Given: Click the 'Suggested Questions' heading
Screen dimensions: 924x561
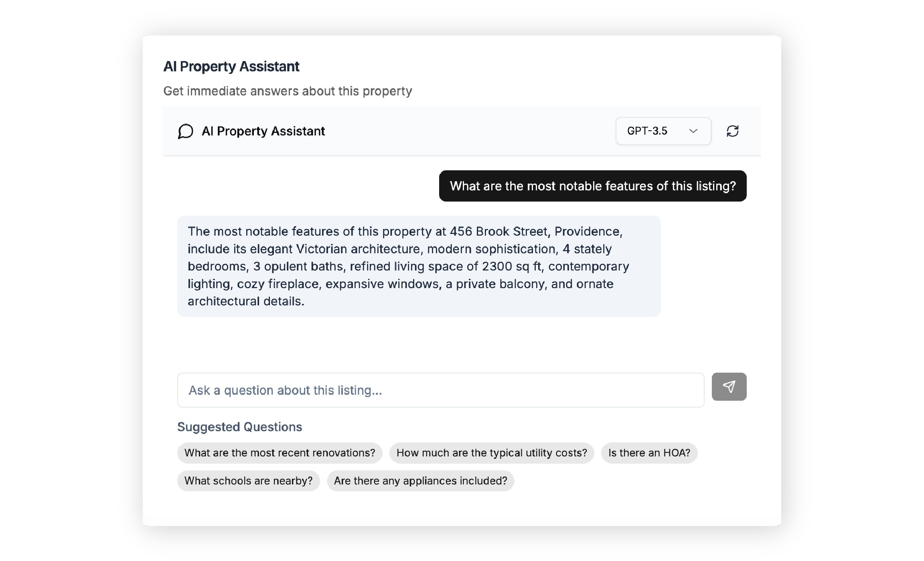Looking at the screenshot, I should (240, 426).
